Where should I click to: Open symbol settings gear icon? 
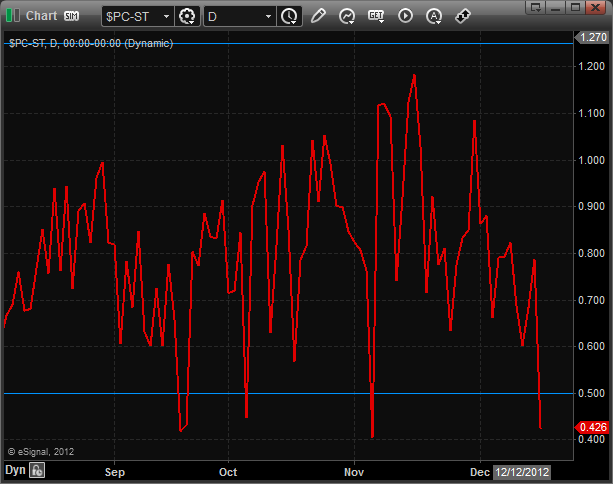pos(187,16)
